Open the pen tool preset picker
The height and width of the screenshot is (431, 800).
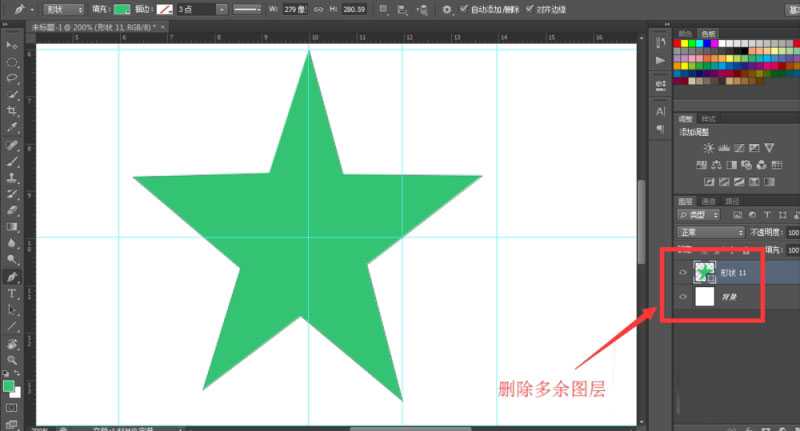click(x=23, y=9)
